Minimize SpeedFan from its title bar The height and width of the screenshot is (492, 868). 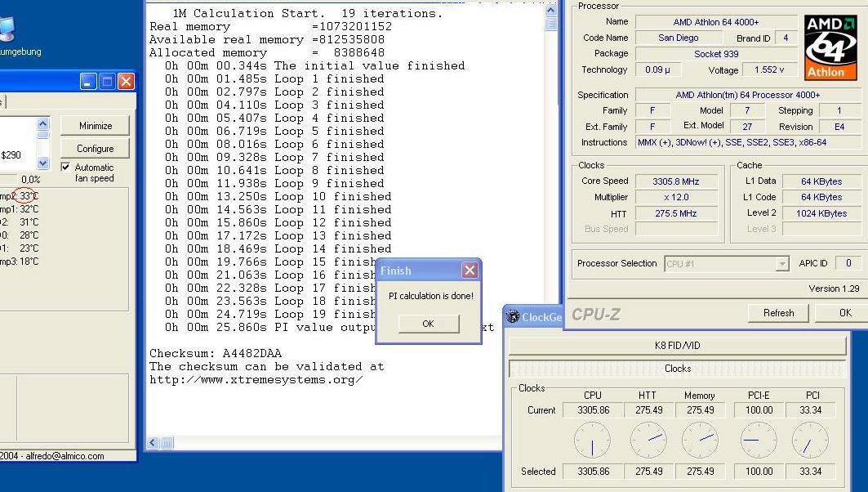tap(88, 82)
